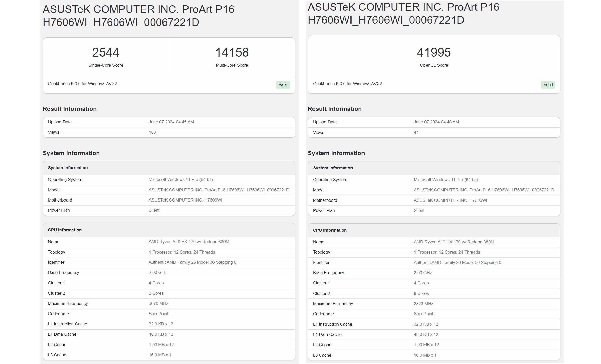
Task: Click the left panel's ASUSTeK ProArt P16 title
Action: click(139, 16)
